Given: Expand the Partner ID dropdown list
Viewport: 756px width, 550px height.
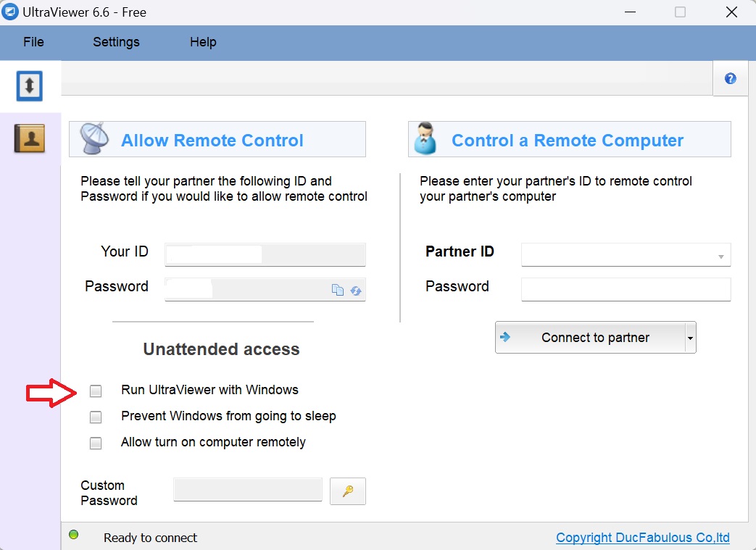Looking at the screenshot, I should [720, 256].
